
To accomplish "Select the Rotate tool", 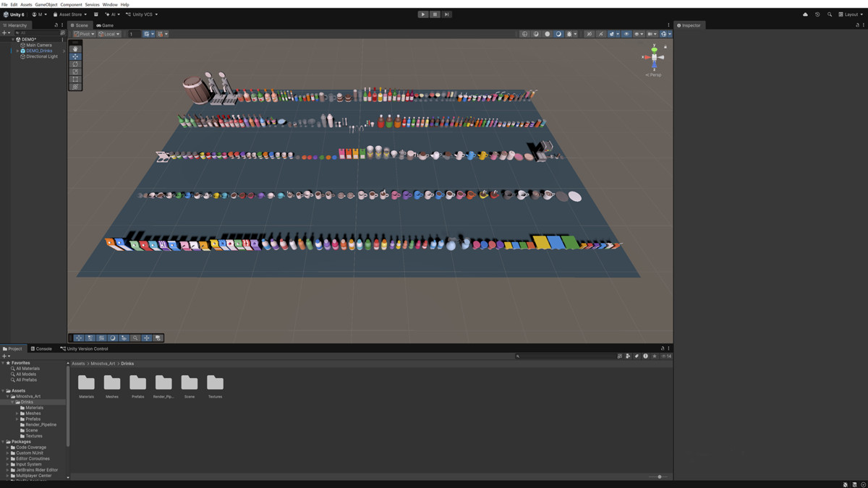I will click(75, 64).
